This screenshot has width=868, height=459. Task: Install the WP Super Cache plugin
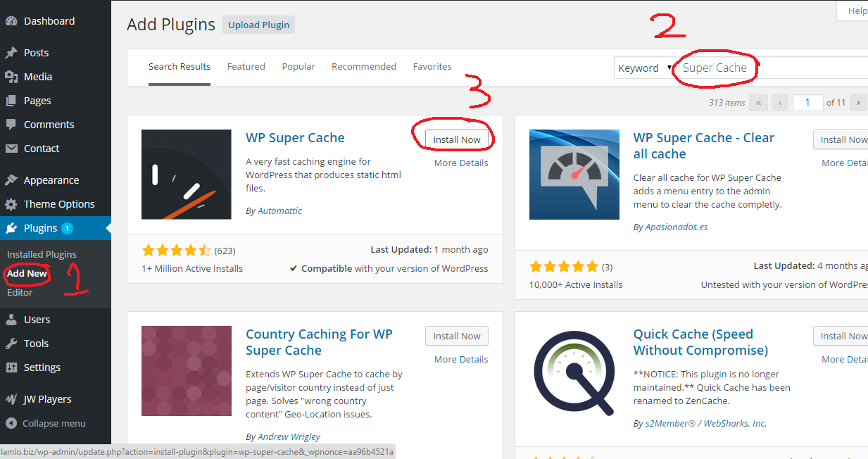click(x=457, y=139)
